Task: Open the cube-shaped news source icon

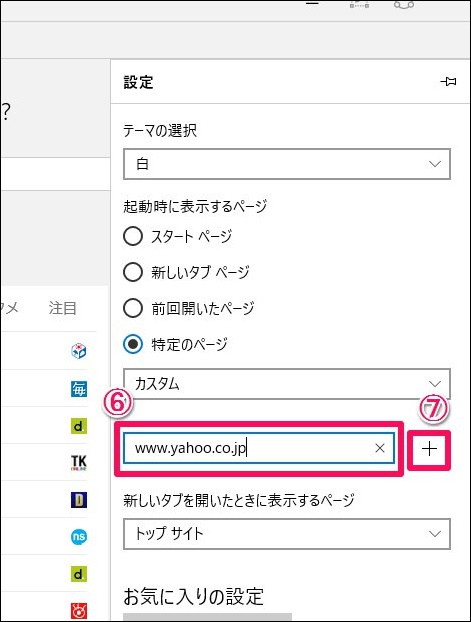Action: pyautogui.click(x=79, y=351)
